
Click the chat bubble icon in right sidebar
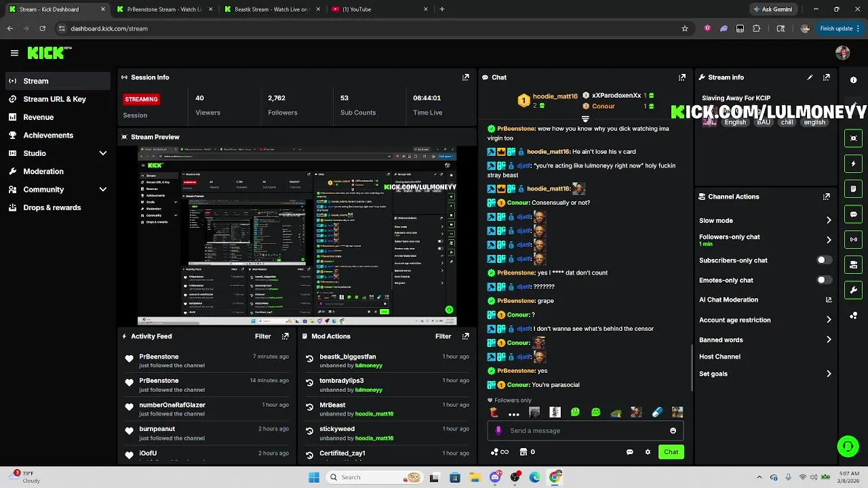pos(854,214)
